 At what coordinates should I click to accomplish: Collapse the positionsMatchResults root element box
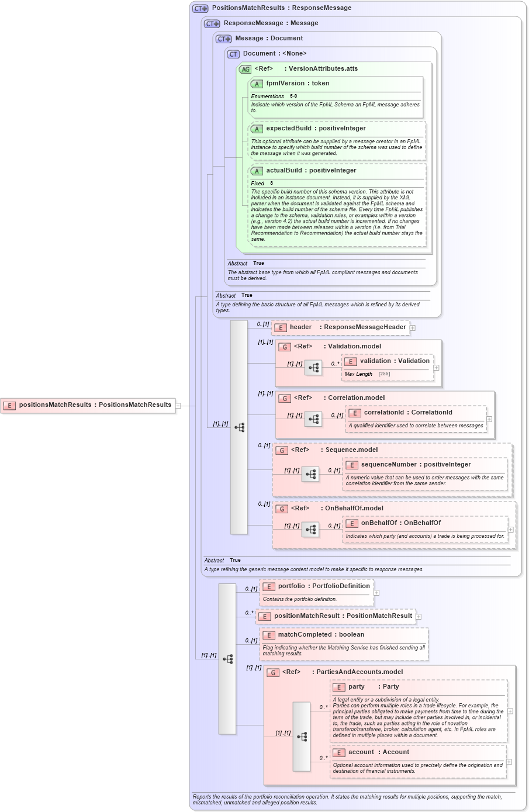click(178, 405)
